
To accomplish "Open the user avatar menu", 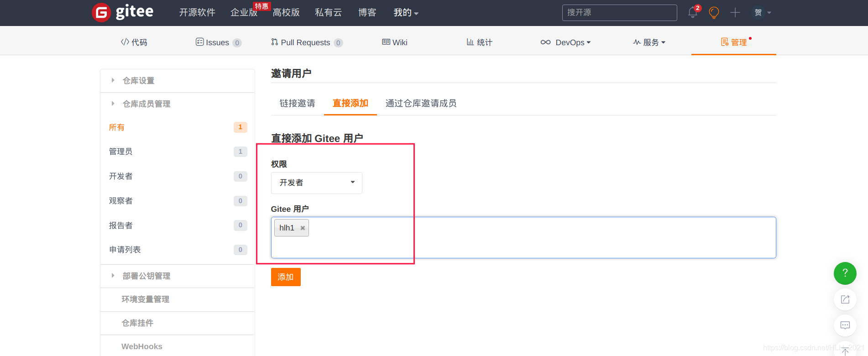I will coord(758,13).
